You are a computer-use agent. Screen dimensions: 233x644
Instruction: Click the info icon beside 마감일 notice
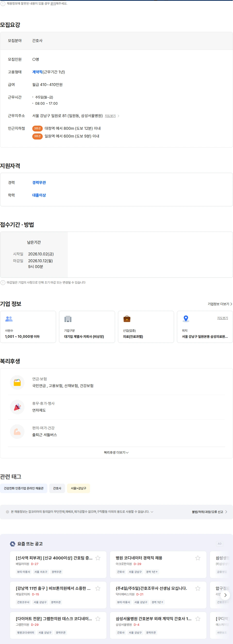(x=3, y=282)
